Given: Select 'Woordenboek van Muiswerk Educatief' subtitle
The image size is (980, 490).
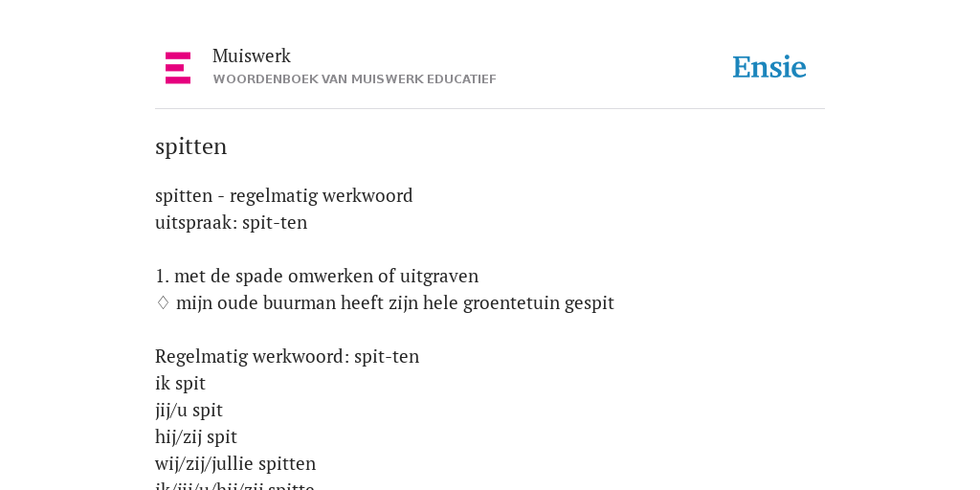Looking at the screenshot, I should [x=354, y=79].
